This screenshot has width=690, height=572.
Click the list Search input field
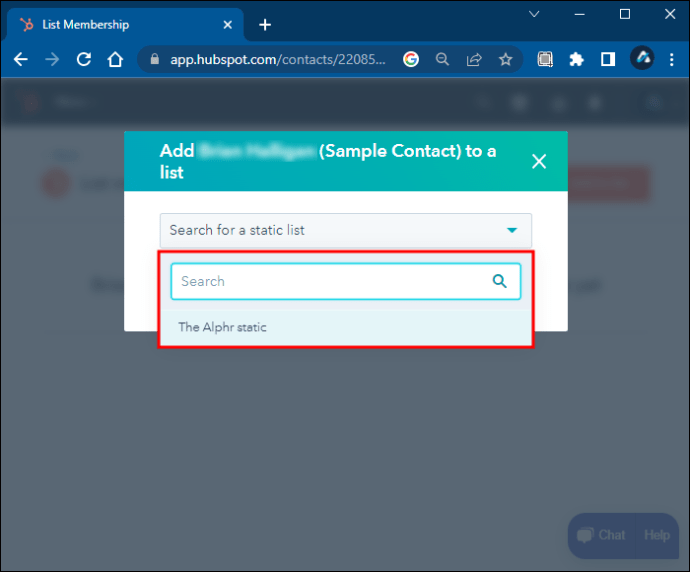[x=346, y=281]
